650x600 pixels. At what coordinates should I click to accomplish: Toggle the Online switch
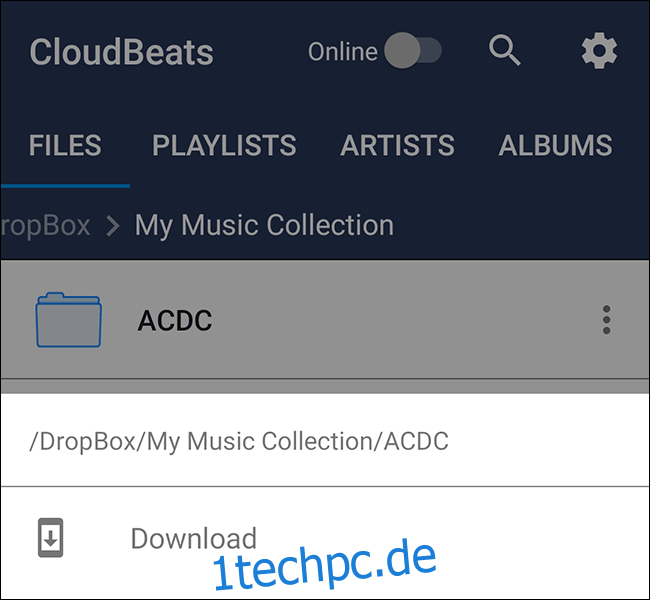click(413, 51)
